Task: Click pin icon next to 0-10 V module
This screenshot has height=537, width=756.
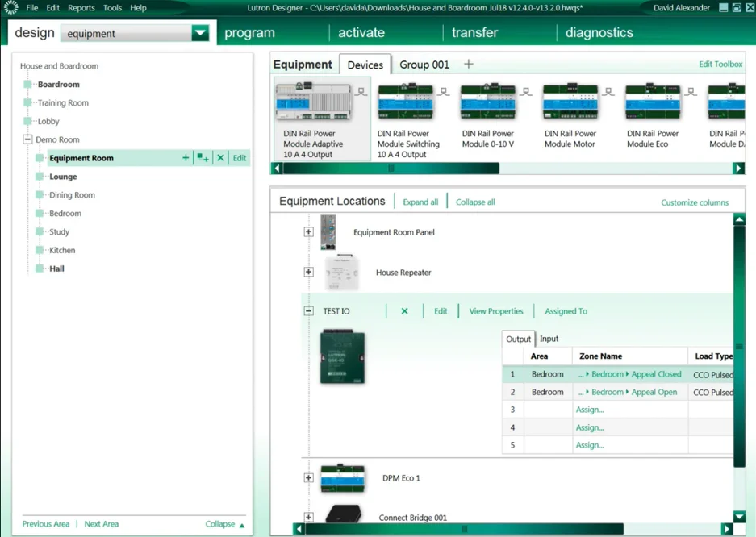Action: coord(526,92)
